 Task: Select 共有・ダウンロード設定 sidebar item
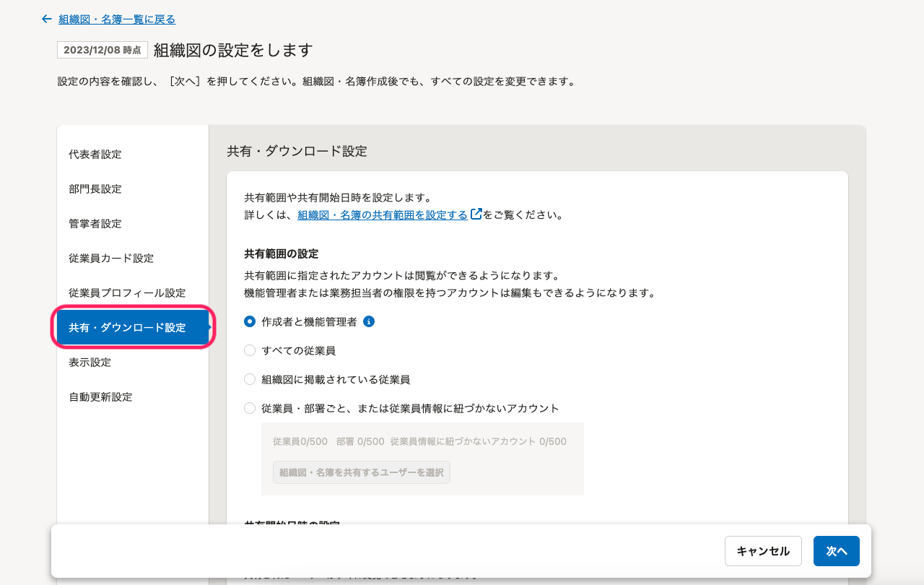(x=127, y=328)
